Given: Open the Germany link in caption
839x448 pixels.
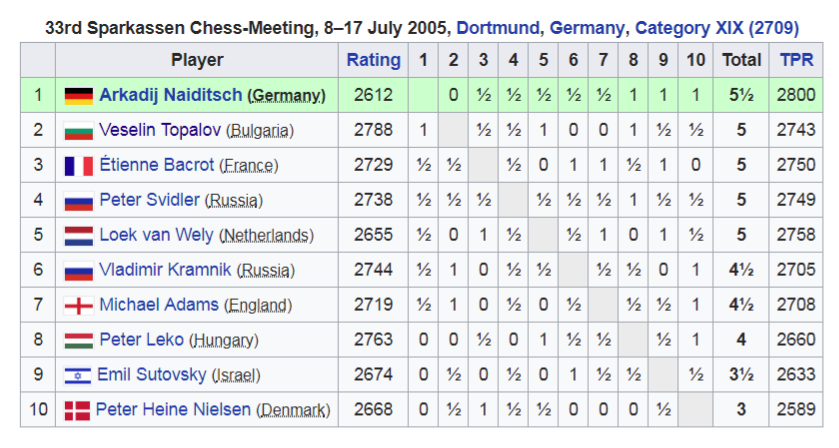Looking at the screenshot, I should 586,28.
